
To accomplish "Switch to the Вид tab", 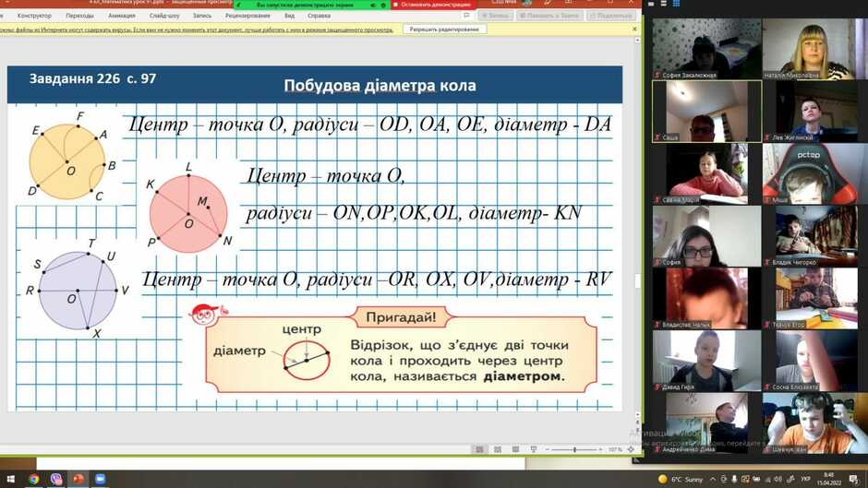I will click(x=290, y=16).
